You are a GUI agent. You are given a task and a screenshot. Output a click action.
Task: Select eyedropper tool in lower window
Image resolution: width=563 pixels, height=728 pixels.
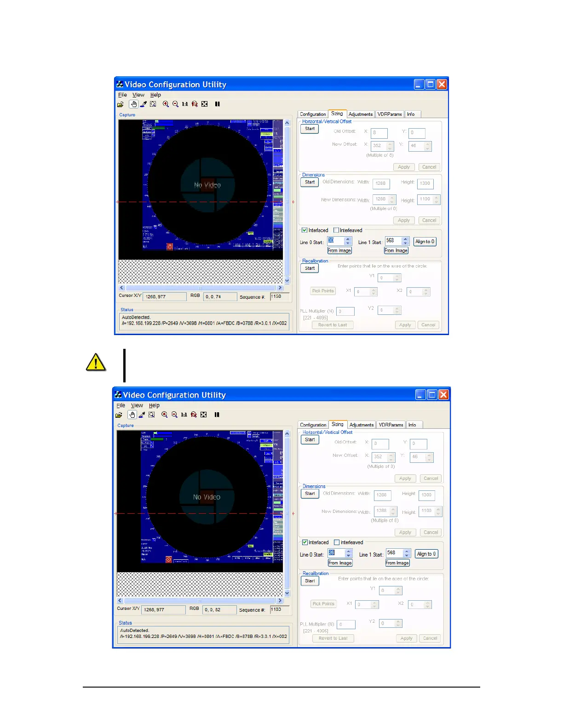[x=142, y=415]
